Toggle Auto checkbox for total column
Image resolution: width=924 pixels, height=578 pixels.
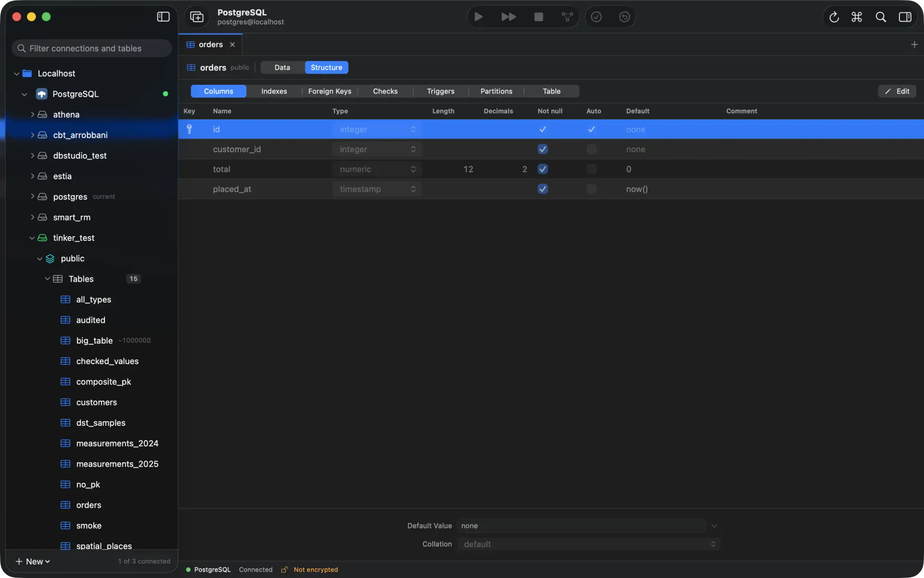(591, 169)
